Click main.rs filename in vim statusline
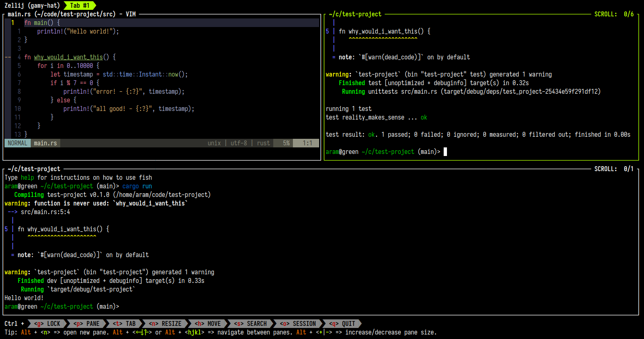The height and width of the screenshot is (339, 644). tap(45, 143)
